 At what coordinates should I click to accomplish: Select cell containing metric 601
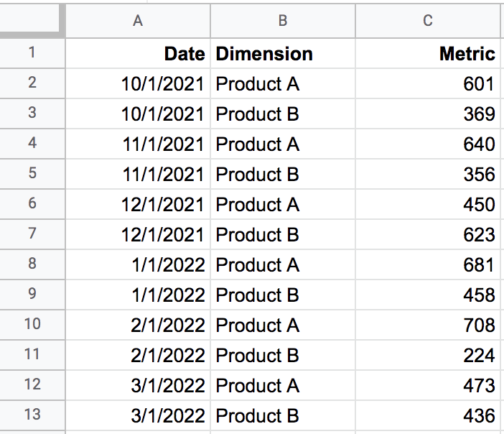pos(428,84)
